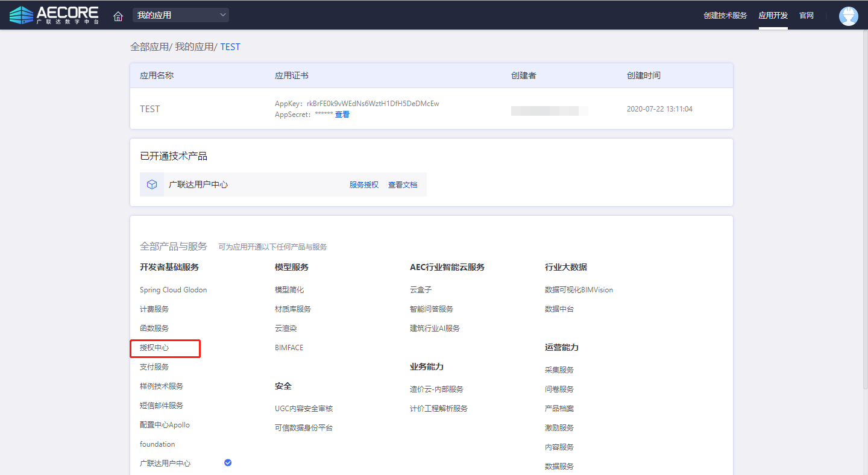
Task: Select 授权中心 service
Action: click(154, 348)
